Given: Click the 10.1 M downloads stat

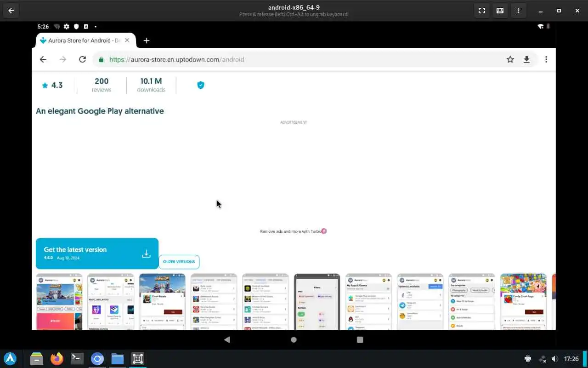Looking at the screenshot, I should click(151, 85).
